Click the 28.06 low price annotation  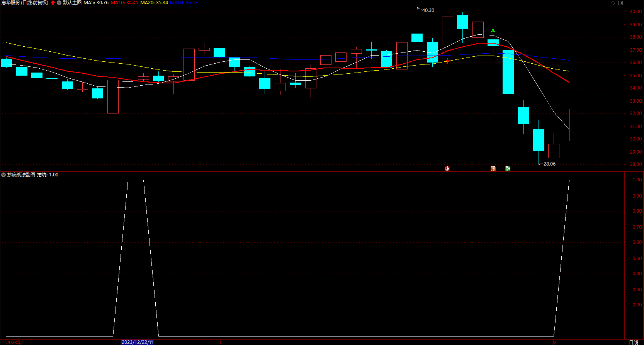(x=549, y=164)
